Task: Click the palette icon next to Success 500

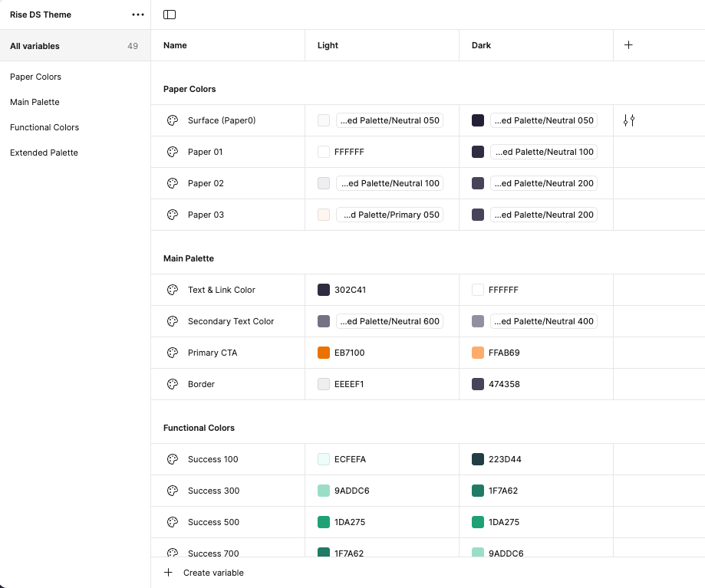Action: tap(172, 521)
